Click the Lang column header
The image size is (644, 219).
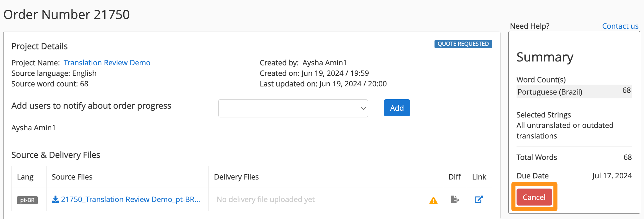(x=25, y=177)
